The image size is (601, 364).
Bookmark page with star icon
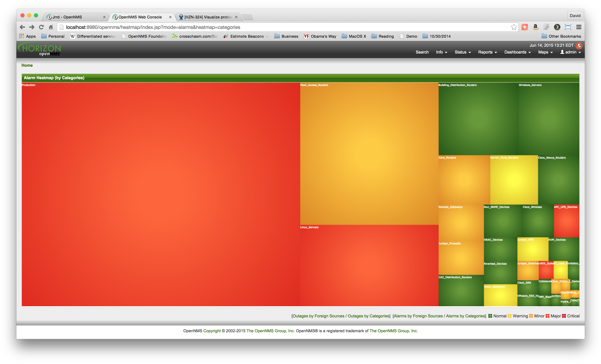tap(514, 27)
